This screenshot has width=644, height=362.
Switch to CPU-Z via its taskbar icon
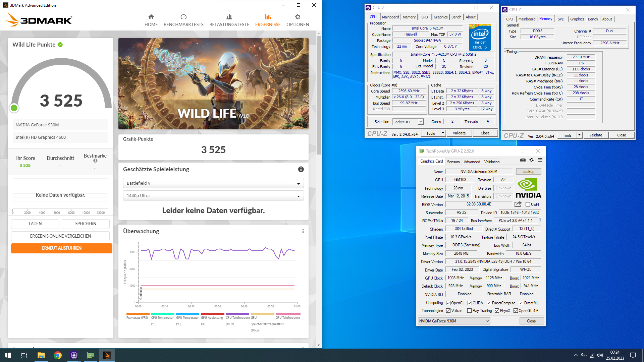pyautogui.click(x=74, y=355)
